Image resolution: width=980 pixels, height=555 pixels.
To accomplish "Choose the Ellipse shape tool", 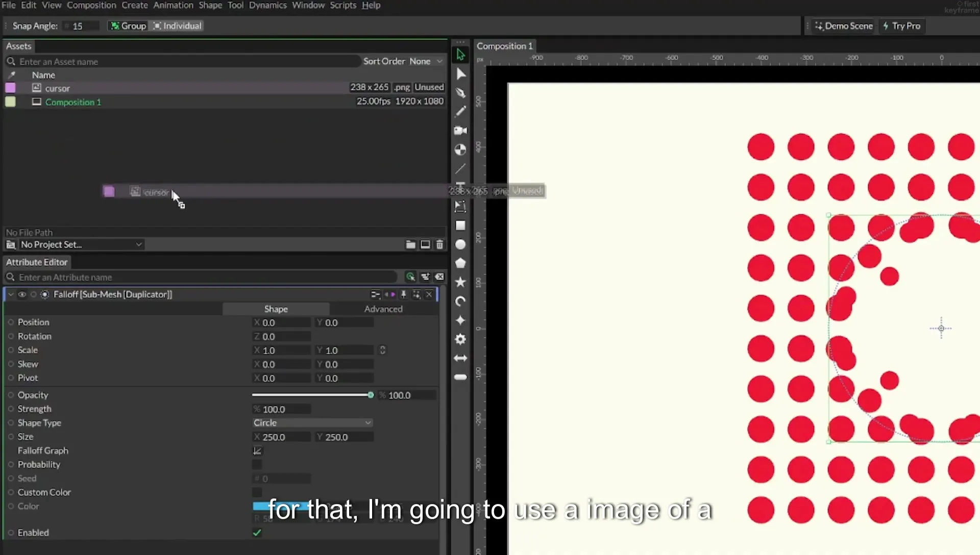I will (x=460, y=244).
